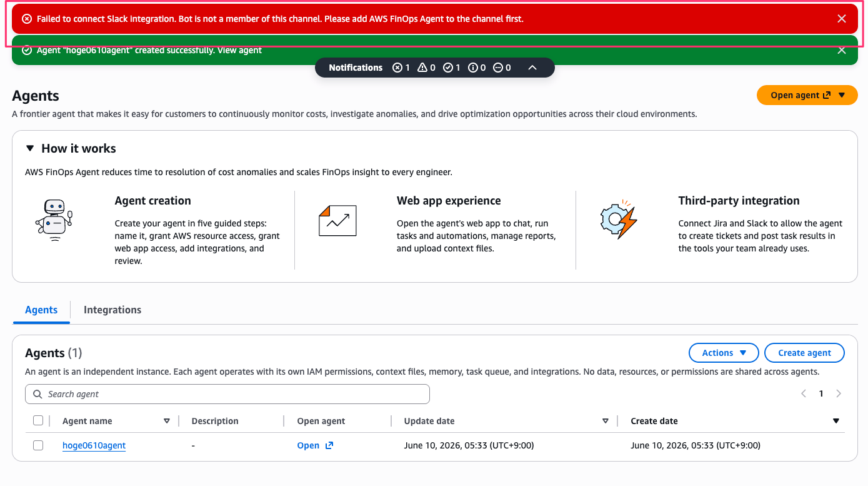Sort by Agent name column arrow
868x486 pixels.
[x=167, y=421]
